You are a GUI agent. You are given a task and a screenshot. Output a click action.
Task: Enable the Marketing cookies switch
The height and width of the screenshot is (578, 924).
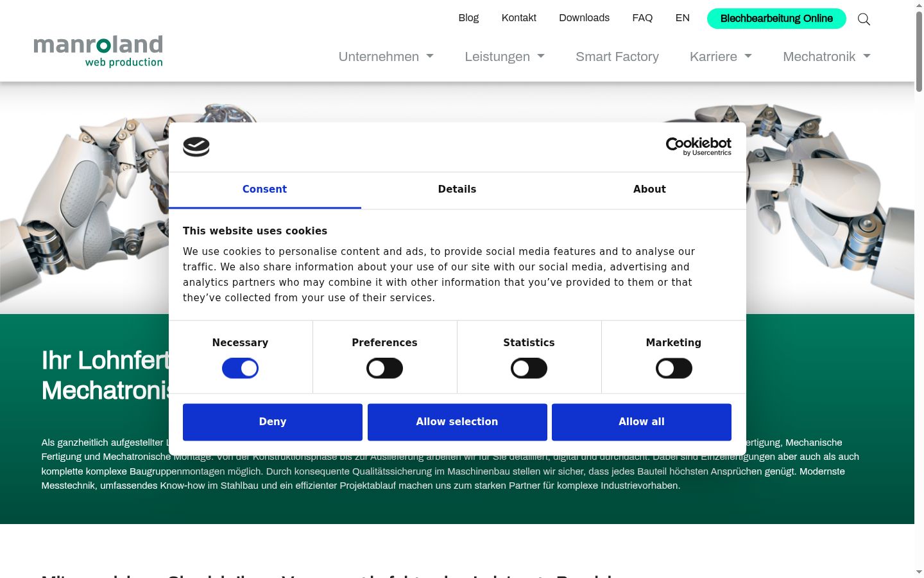click(674, 368)
